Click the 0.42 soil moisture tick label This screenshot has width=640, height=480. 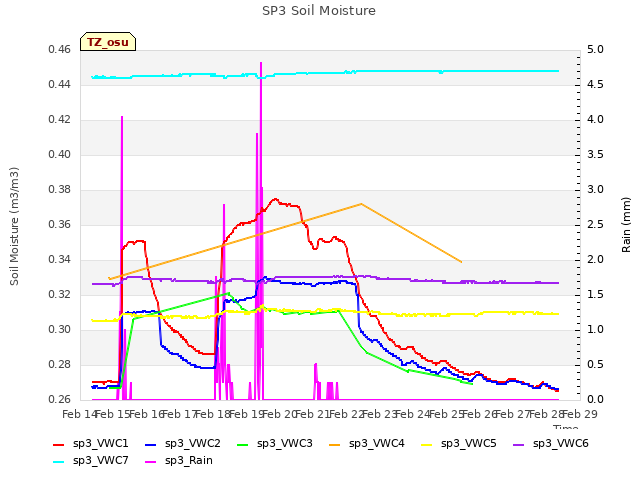[x=60, y=120]
